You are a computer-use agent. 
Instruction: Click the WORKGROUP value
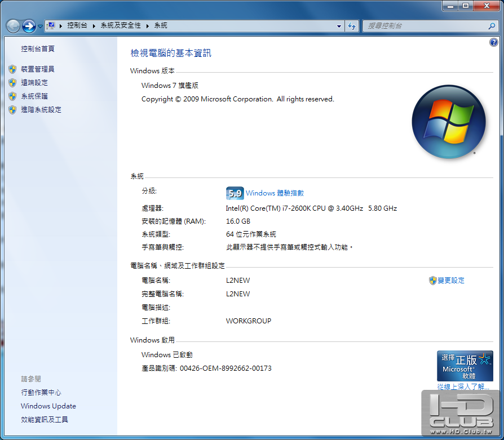pos(249,321)
